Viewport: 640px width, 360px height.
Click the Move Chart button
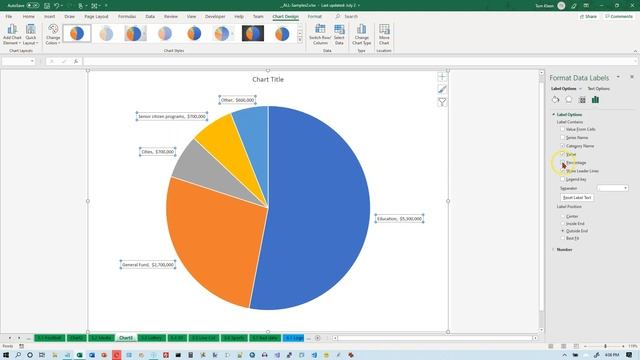[x=384, y=34]
